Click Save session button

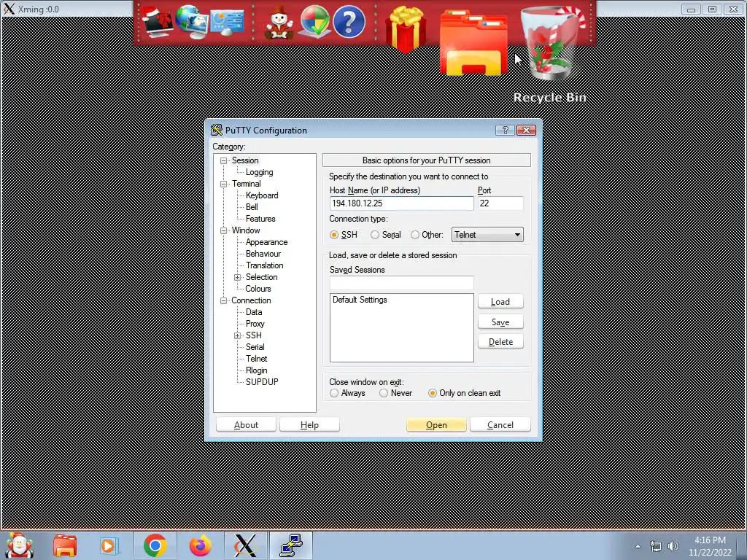coord(500,322)
